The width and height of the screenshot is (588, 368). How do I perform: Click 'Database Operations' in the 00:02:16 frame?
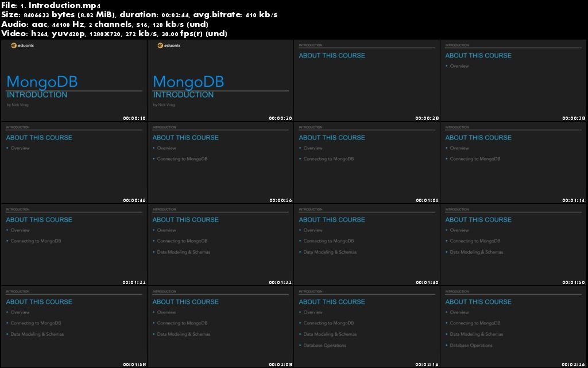(325, 346)
